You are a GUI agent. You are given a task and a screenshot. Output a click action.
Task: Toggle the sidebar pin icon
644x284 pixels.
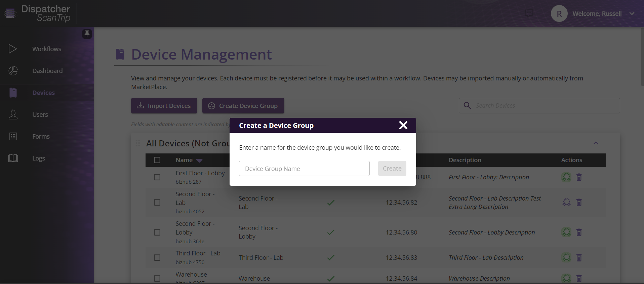click(87, 34)
